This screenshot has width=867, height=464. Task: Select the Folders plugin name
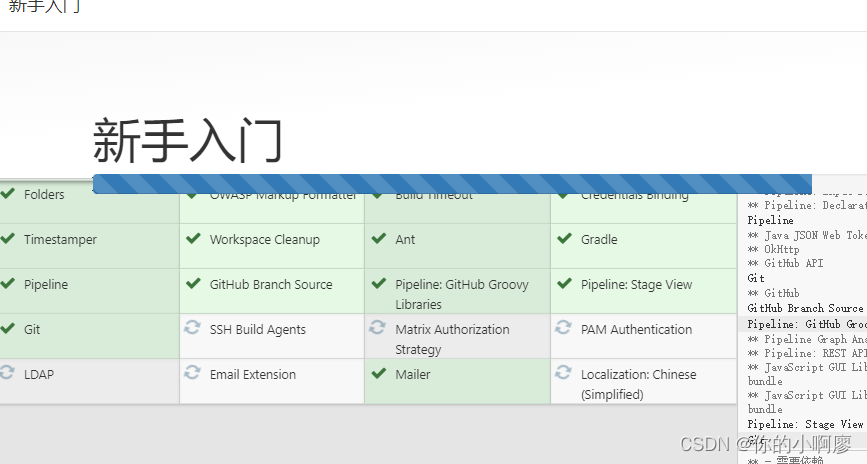click(44, 195)
